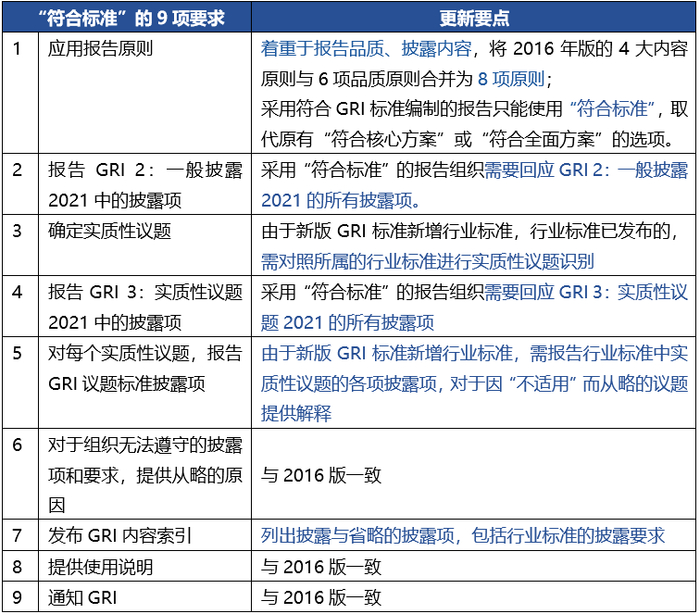
Task: Click the header cell "符合标准"的9项要求
Action: (127, 17)
